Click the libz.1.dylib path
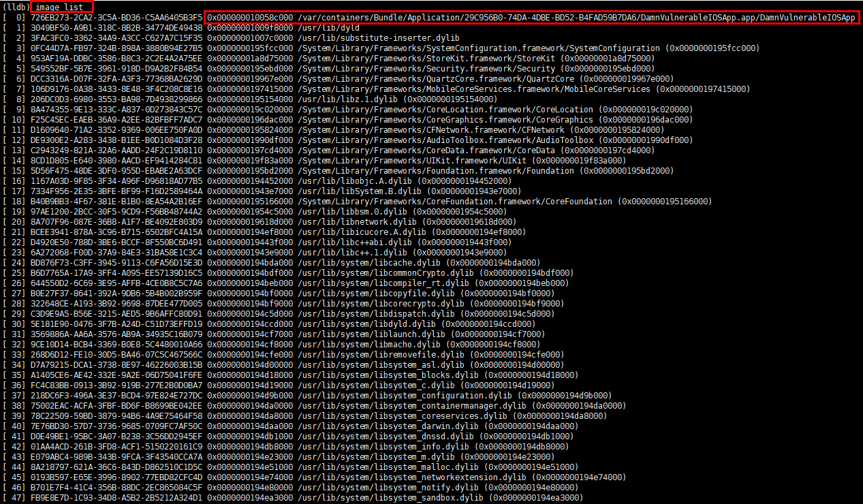Screen dimensions: 863x504 pos(349,99)
